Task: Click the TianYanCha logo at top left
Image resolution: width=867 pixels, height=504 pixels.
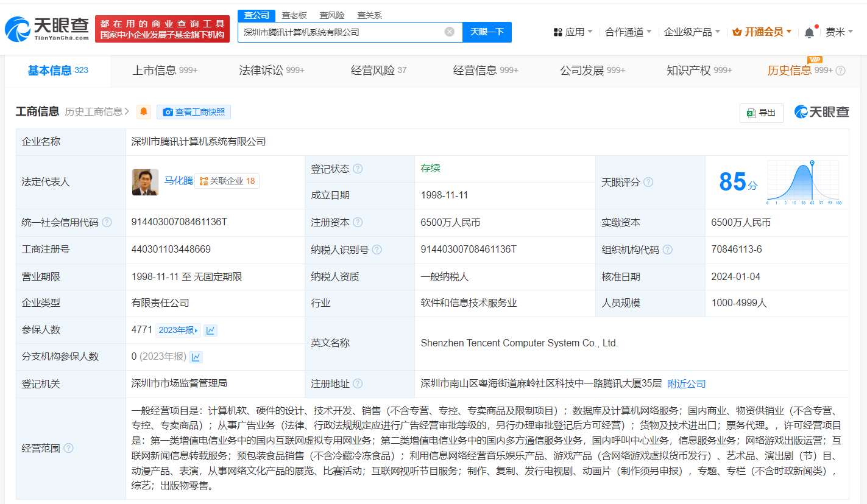Action: point(47,29)
